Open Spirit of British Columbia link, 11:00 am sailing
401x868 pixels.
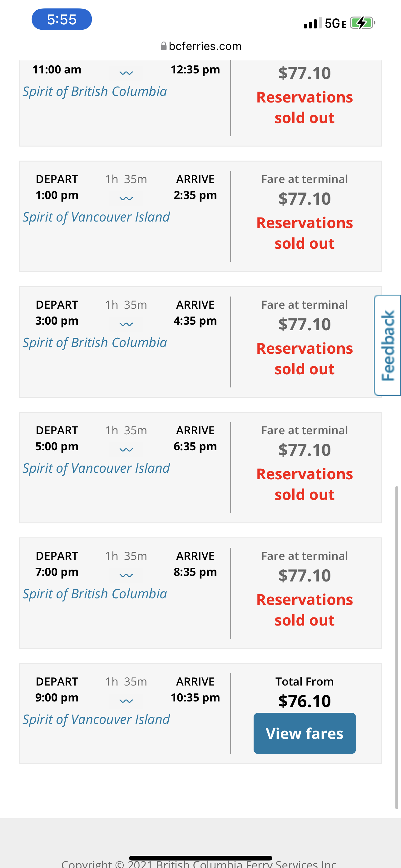[95, 92]
